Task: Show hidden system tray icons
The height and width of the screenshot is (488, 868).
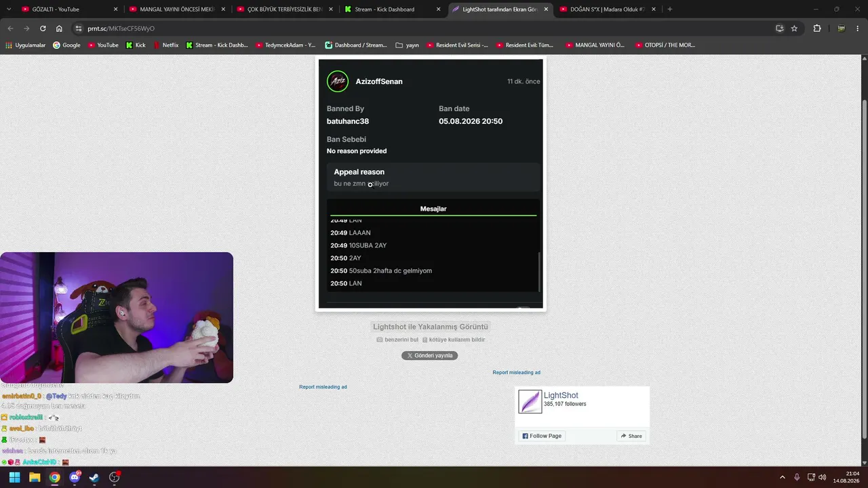Action: [783, 477]
